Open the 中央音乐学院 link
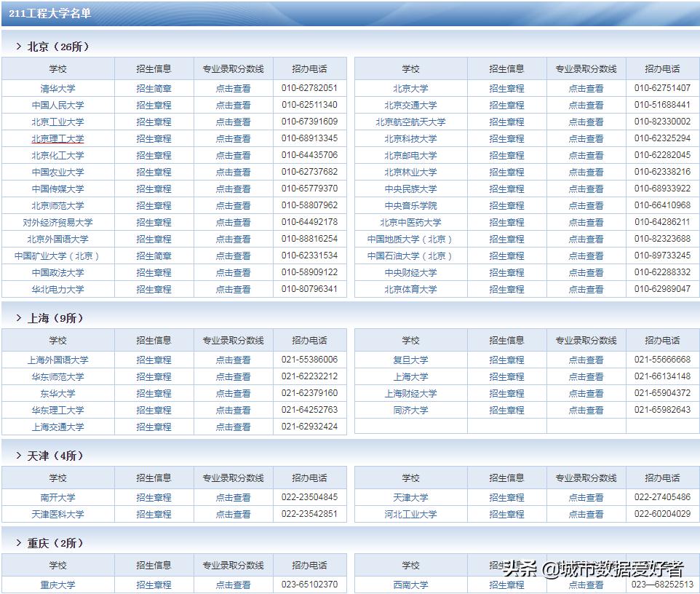The image size is (700, 594). (x=410, y=206)
